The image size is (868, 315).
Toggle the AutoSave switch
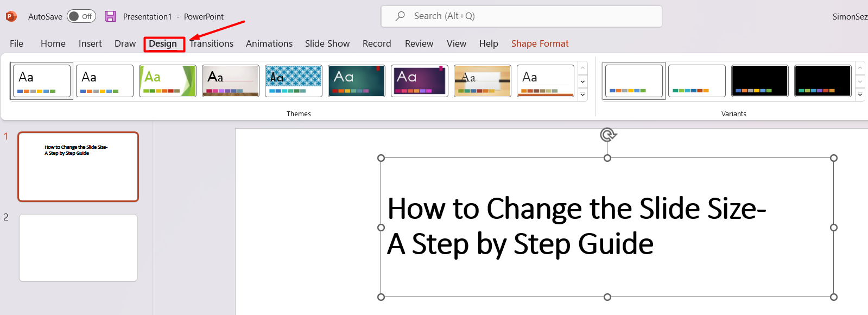click(81, 16)
